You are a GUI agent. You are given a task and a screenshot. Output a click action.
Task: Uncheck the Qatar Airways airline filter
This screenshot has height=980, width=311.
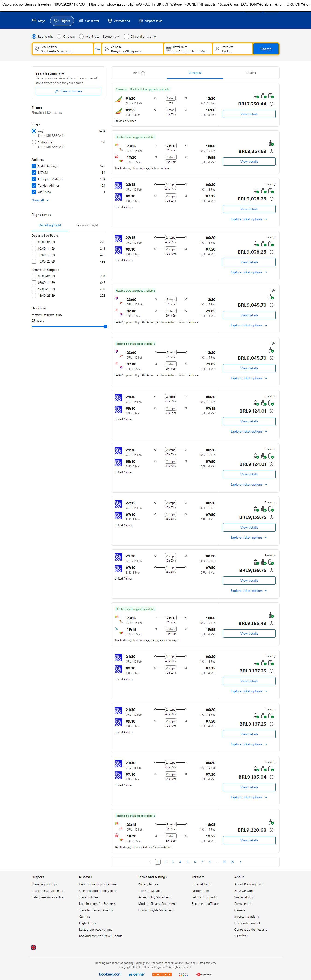pos(34,166)
